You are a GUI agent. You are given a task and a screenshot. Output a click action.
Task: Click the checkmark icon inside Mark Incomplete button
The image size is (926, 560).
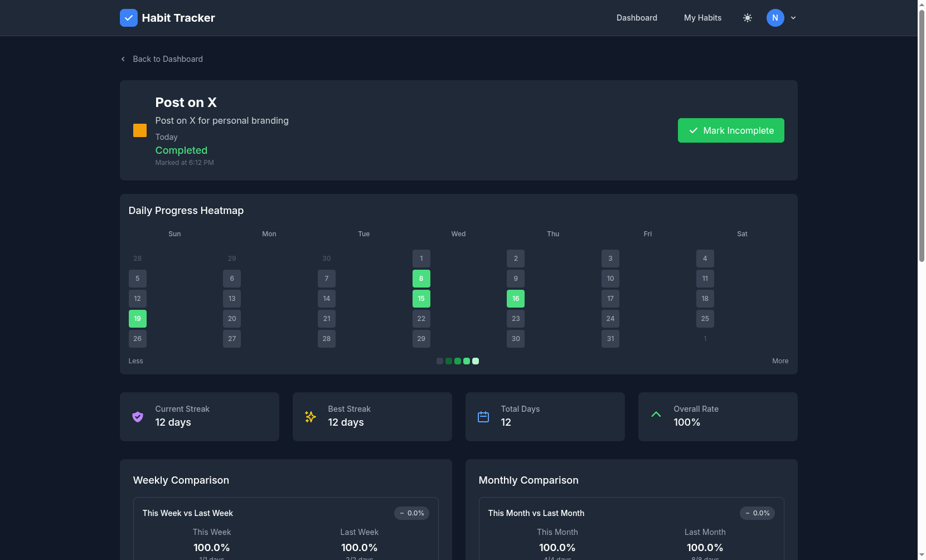693,130
